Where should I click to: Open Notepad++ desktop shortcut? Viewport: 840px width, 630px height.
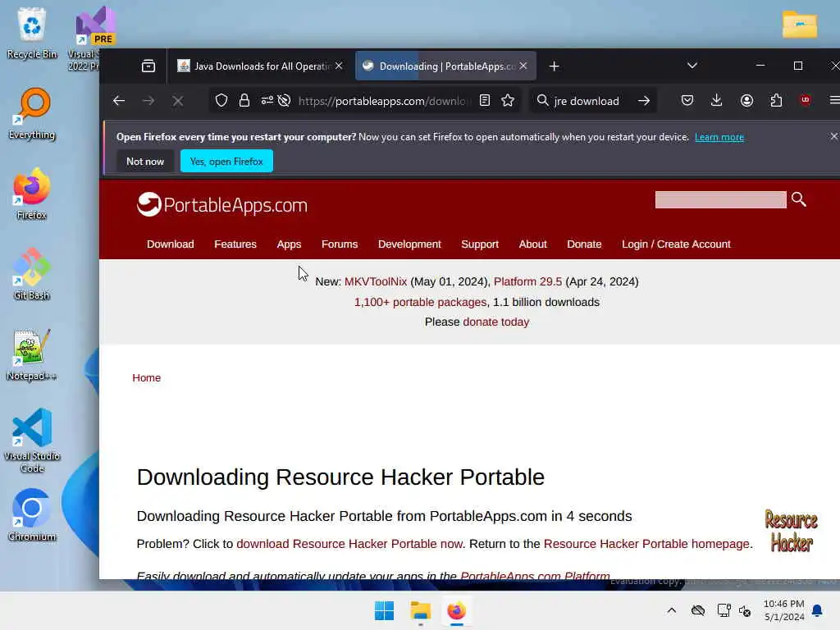(32, 354)
